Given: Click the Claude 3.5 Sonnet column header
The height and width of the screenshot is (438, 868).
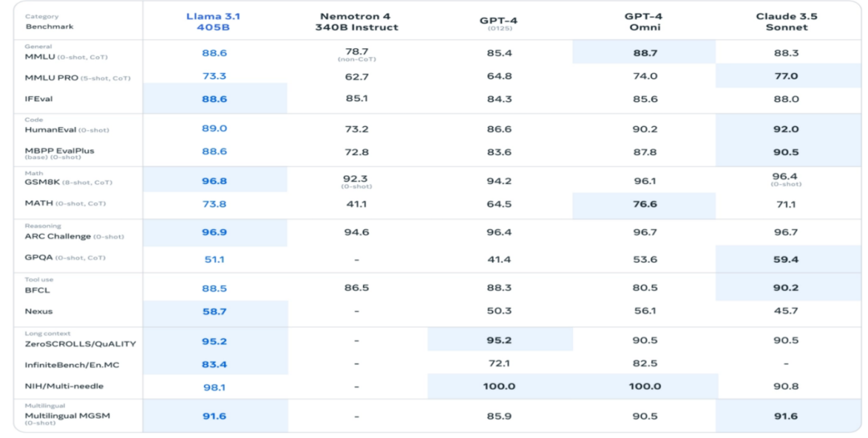Looking at the screenshot, I should pyautogui.click(x=786, y=22).
